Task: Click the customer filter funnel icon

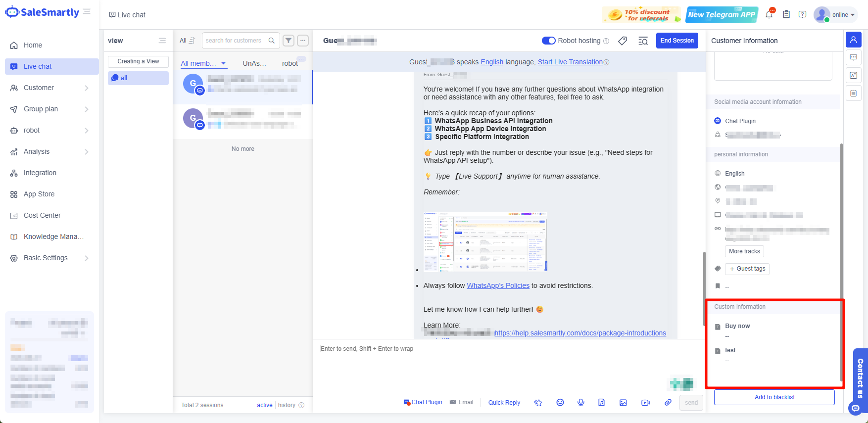Action: coord(289,41)
